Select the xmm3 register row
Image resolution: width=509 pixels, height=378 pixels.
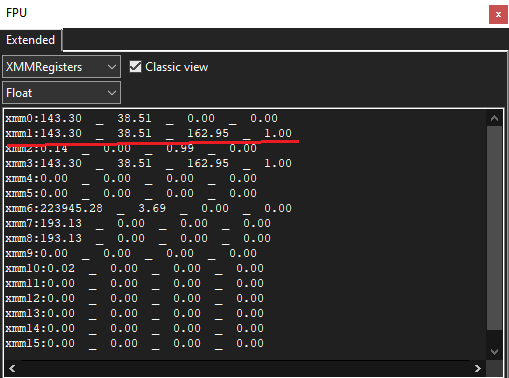(149, 163)
